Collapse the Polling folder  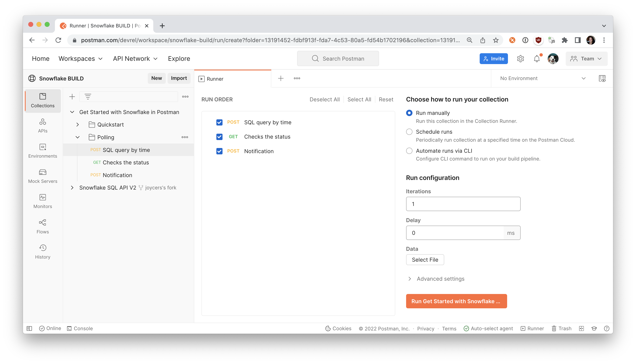pyautogui.click(x=78, y=137)
